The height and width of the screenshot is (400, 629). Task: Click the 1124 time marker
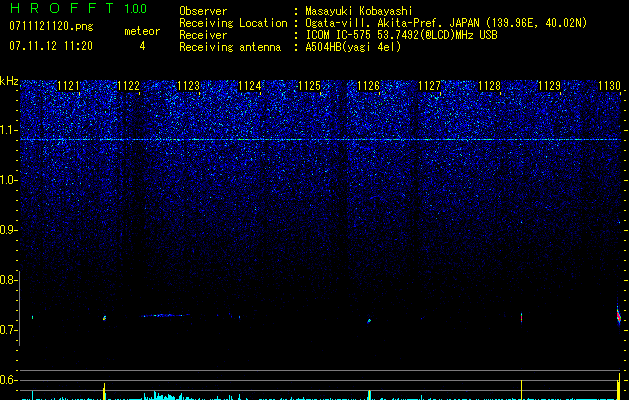(250, 86)
